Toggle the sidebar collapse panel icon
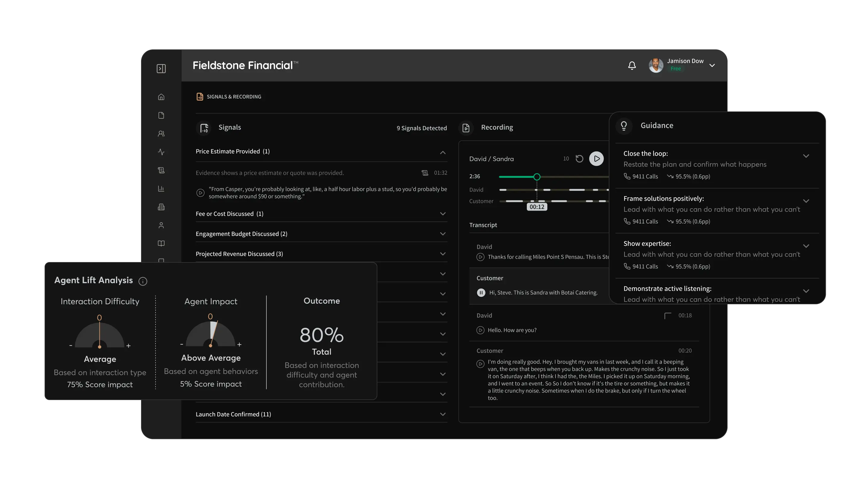 click(161, 69)
